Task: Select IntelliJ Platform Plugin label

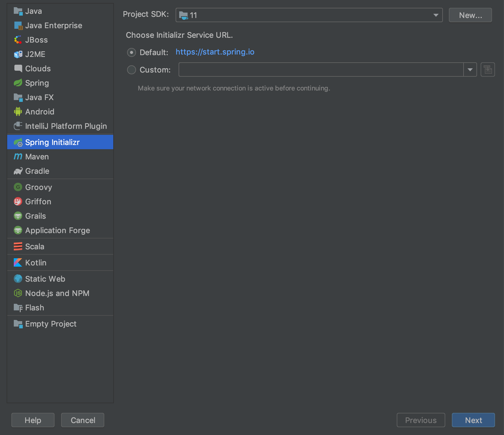Action: pyautogui.click(x=66, y=126)
